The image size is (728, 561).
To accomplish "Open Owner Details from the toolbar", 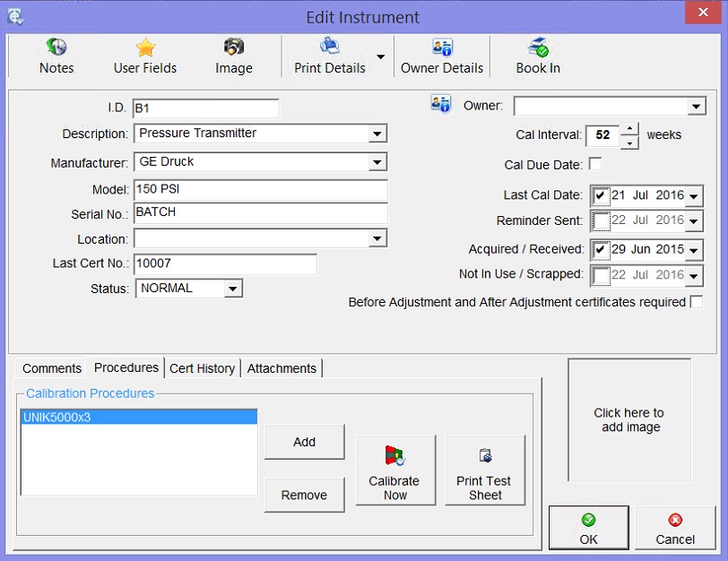I will tap(441, 47).
